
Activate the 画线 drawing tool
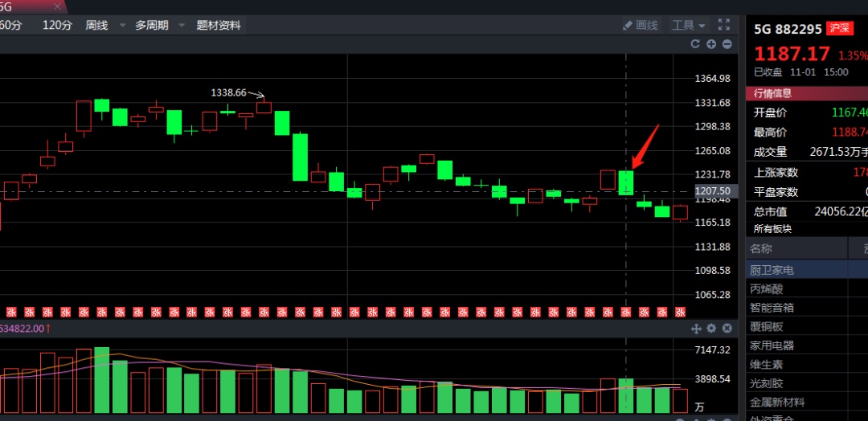point(641,25)
